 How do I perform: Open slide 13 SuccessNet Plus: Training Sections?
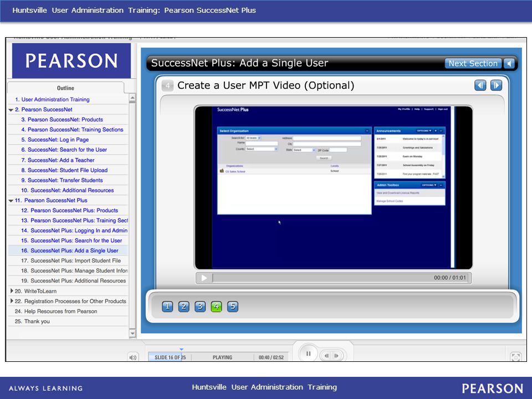click(x=74, y=221)
